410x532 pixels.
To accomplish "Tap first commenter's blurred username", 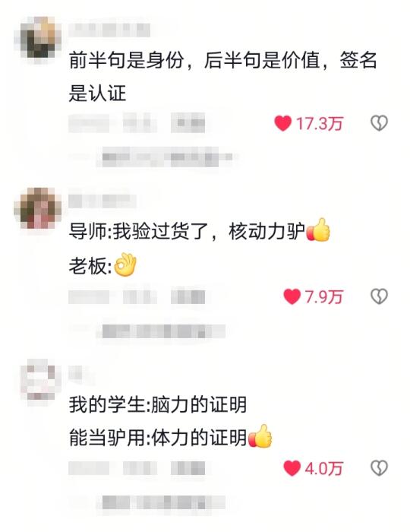I will (109, 30).
